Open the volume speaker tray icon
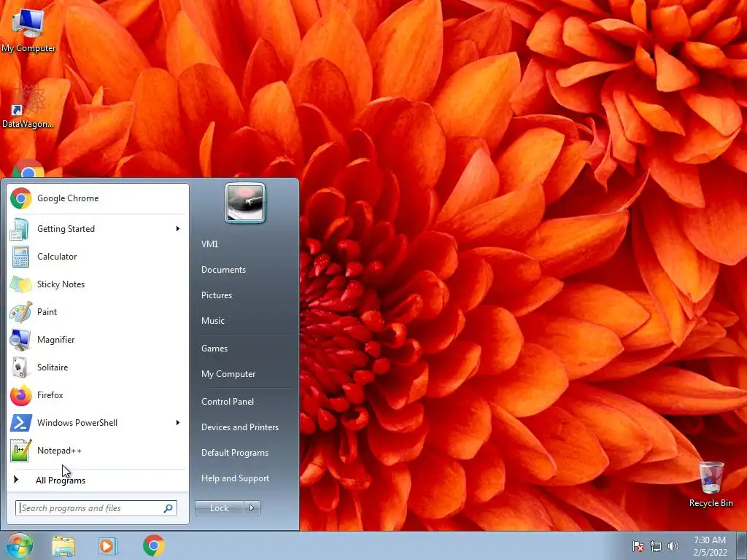 pos(673,546)
